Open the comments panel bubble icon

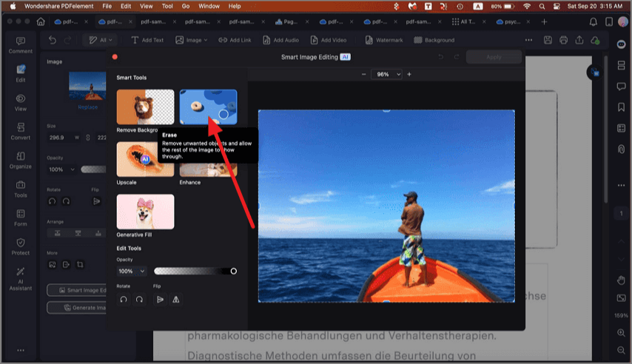click(x=621, y=87)
